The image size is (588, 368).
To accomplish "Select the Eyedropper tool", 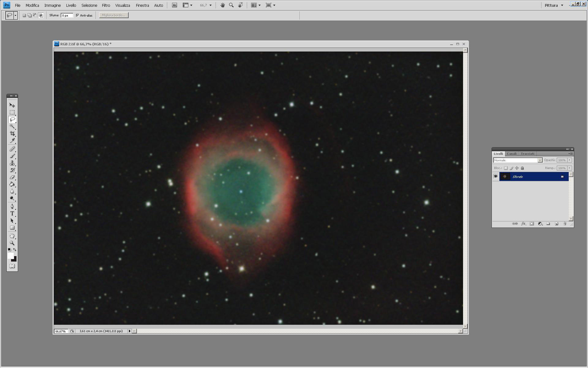I will coord(12,140).
